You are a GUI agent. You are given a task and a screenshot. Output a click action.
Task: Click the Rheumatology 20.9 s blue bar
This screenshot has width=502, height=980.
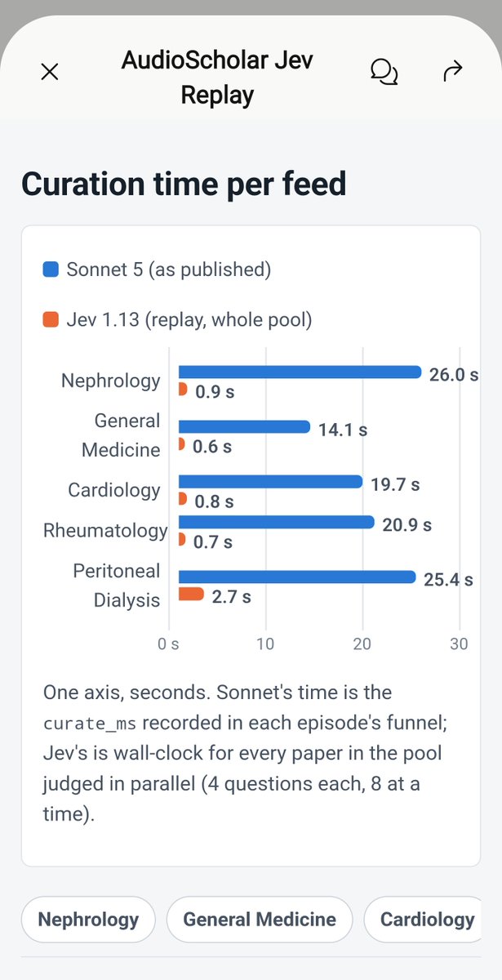click(276, 522)
